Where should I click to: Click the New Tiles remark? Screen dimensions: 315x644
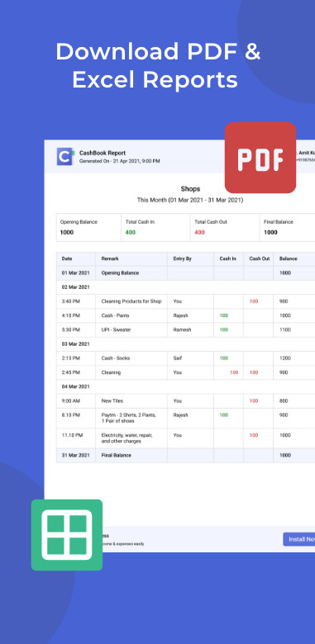click(112, 401)
